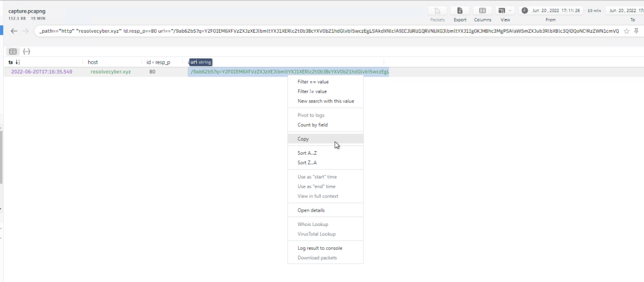The width and height of the screenshot is (644, 282).
Task: Click the Packets toolbar icon
Action: (x=437, y=11)
